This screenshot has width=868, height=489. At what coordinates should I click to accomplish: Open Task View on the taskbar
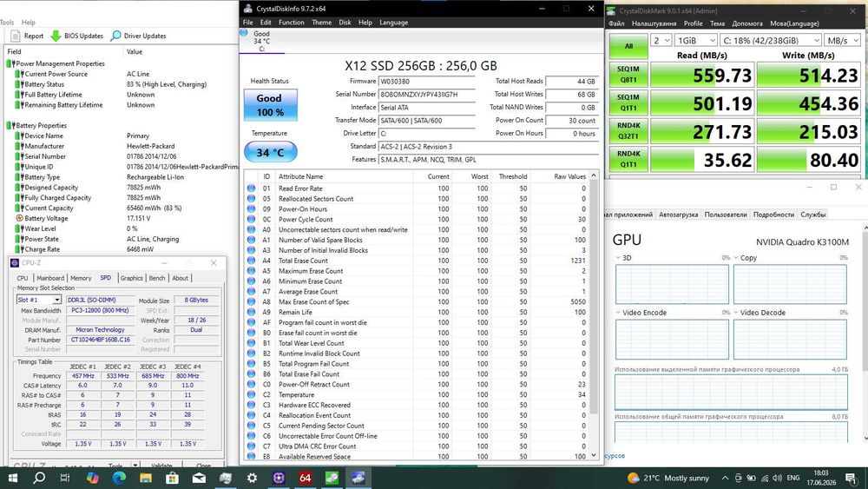(65, 478)
